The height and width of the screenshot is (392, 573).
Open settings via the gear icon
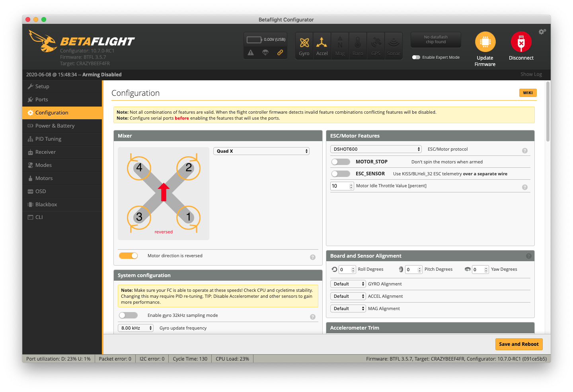point(542,31)
